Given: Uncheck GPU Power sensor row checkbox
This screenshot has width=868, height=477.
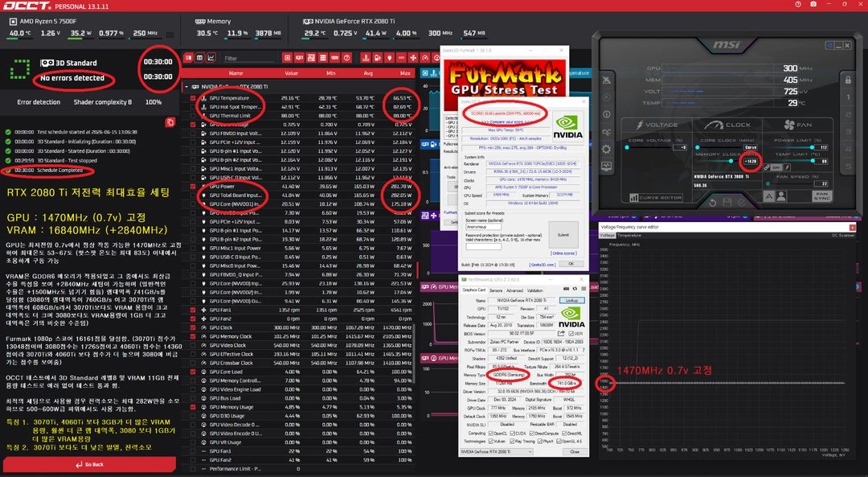Looking at the screenshot, I should [x=193, y=187].
